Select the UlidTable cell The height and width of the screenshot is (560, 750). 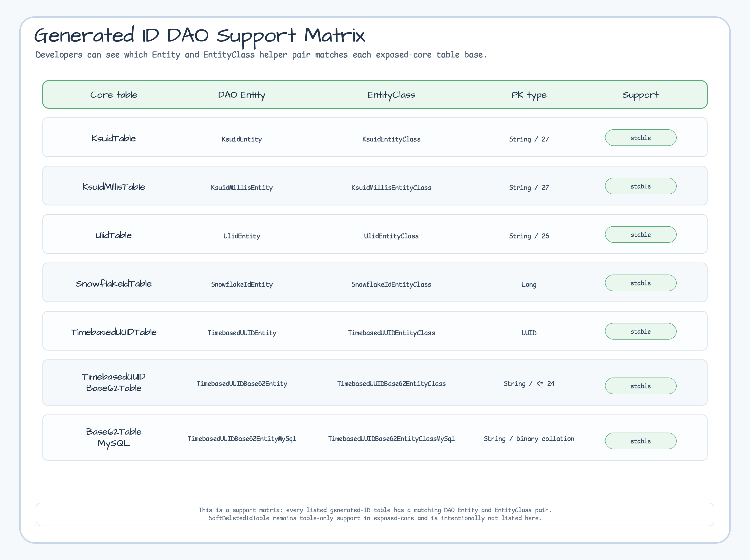[x=114, y=235]
